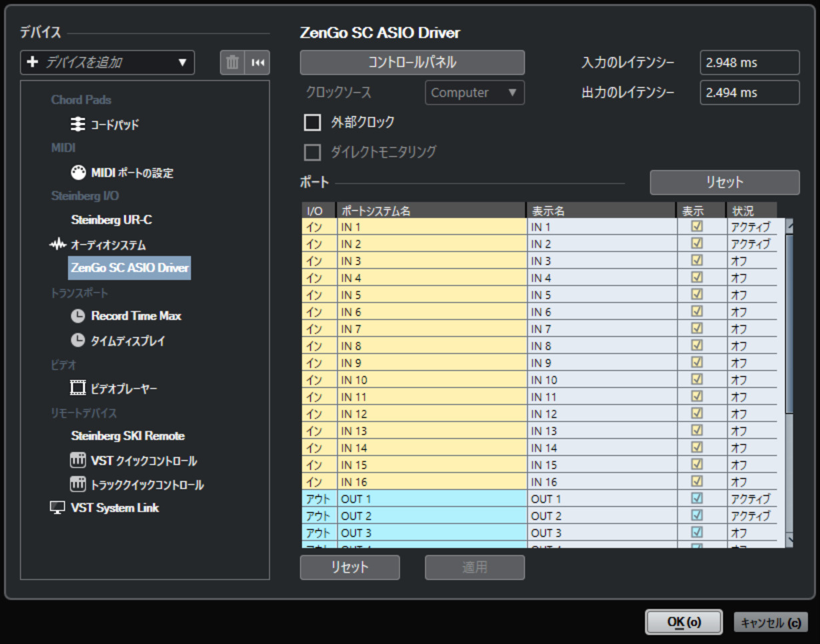
Task: Uncheck the visibility box for OUT 1
Action: coord(697,498)
